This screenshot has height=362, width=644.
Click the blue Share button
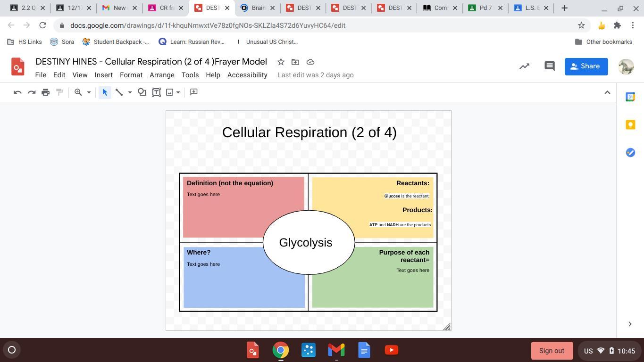coord(585,66)
